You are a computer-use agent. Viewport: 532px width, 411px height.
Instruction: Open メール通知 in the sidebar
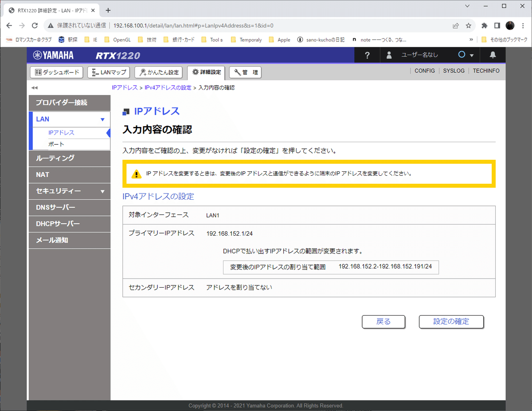(70, 241)
